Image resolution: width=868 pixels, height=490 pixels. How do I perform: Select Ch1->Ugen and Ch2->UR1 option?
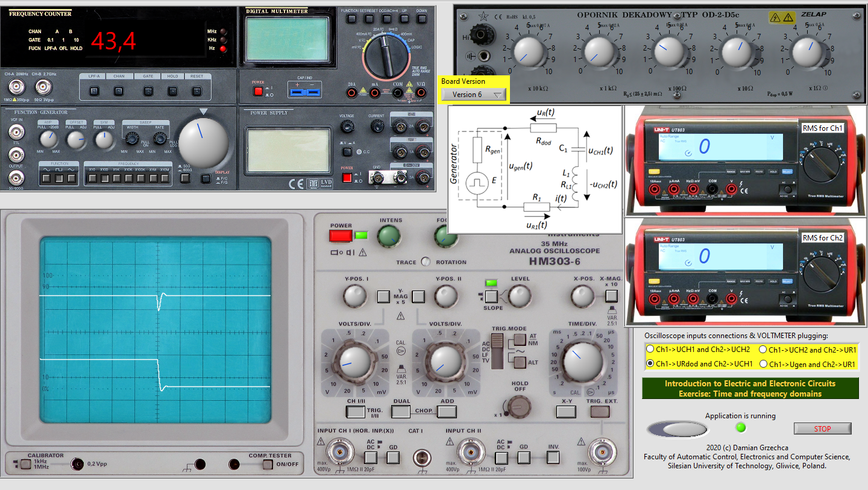pyautogui.click(x=763, y=364)
